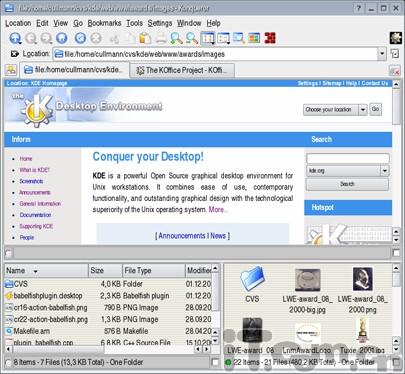Click the window's question mark help button
This screenshot has height=374, width=405.
pos(359,8)
